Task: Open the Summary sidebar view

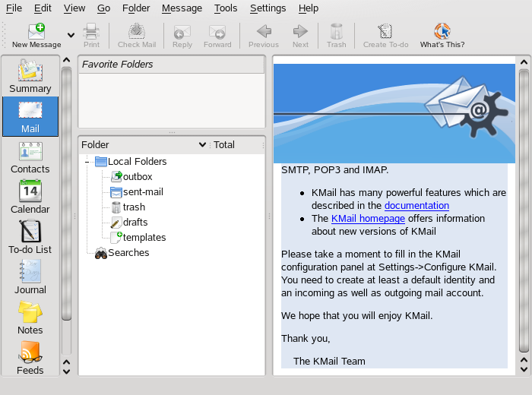Action: coord(30,76)
